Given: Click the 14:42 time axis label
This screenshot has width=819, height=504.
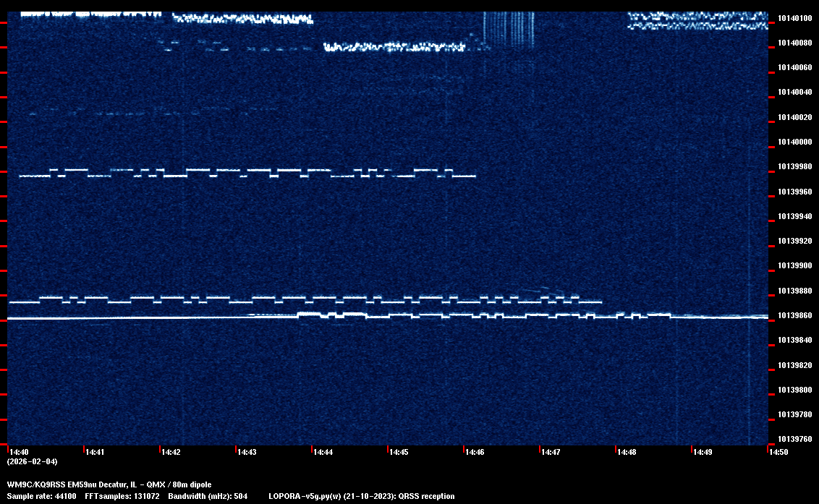Looking at the screenshot, I should click(171, 452).
